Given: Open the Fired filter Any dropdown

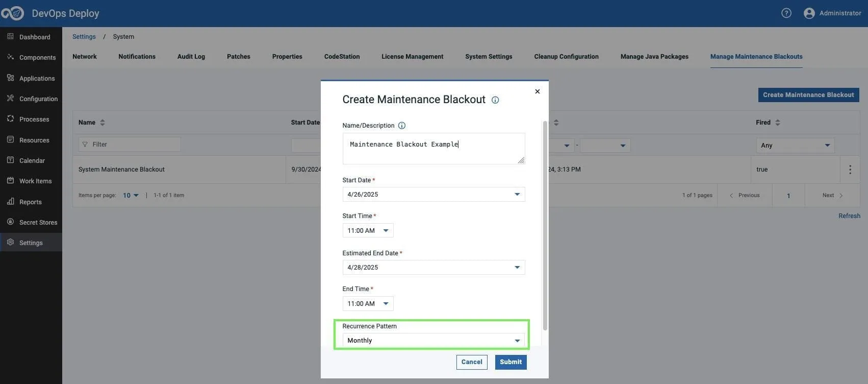Looking at the screenshot, I should pos(795,146).
